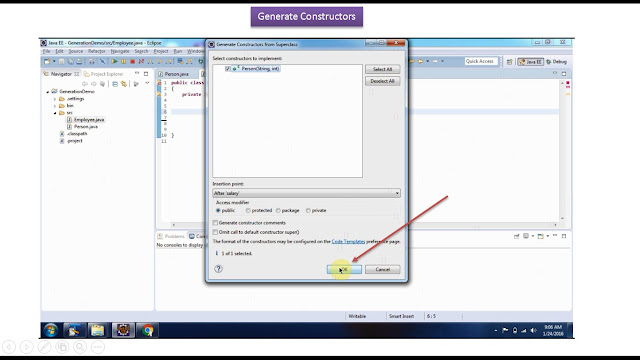This screenshot has width=640, height=360.
Task: Click Navigator Forward arrow icon
Action: tap(94, 84)
